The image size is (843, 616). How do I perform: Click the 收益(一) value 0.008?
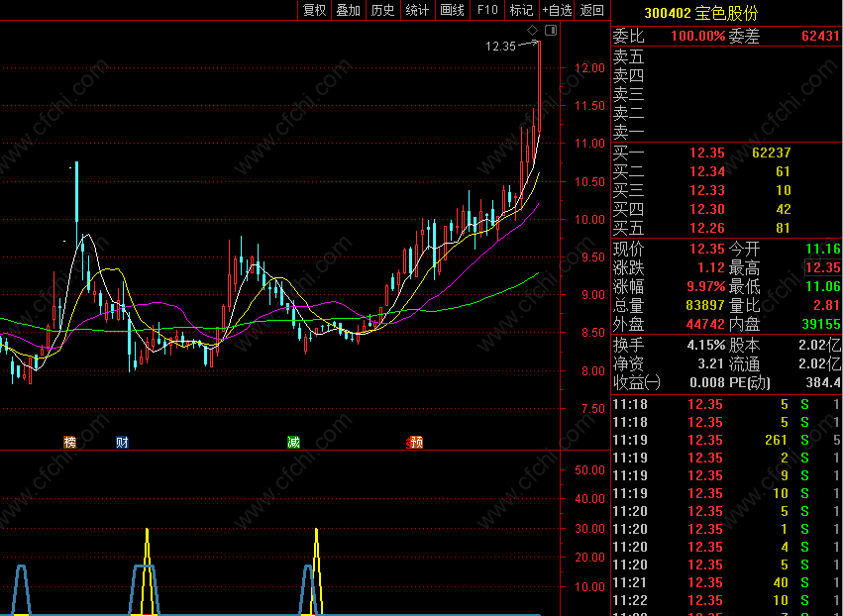pyautogui.click(x=707, y=382)
